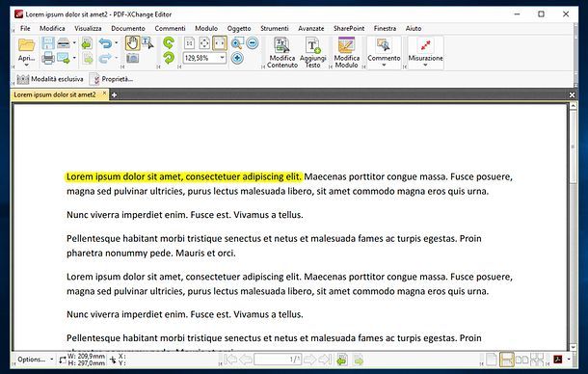588x374 pixels.
Task: Go to the last page arrow
Action: point(325,360)
